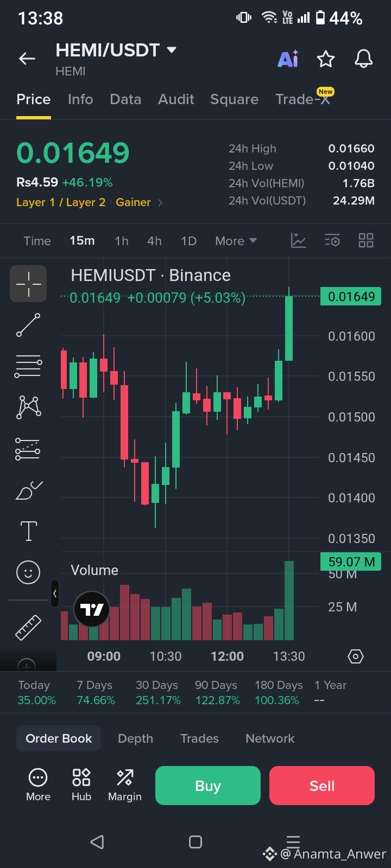Select the 1h chart interval
The width and height of the screenshot is (391, 868).
[122, 241]
